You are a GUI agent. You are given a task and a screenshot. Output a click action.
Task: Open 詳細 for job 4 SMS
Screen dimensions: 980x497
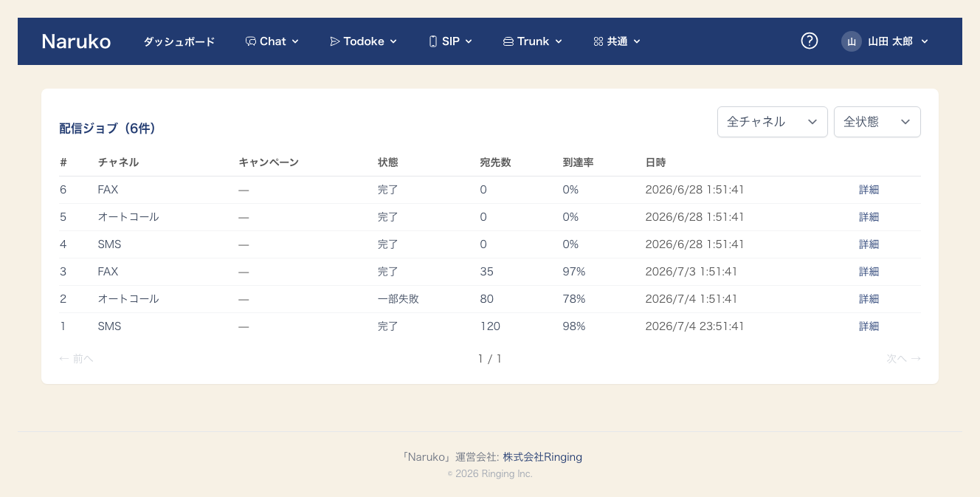click(x=869, y=244)
